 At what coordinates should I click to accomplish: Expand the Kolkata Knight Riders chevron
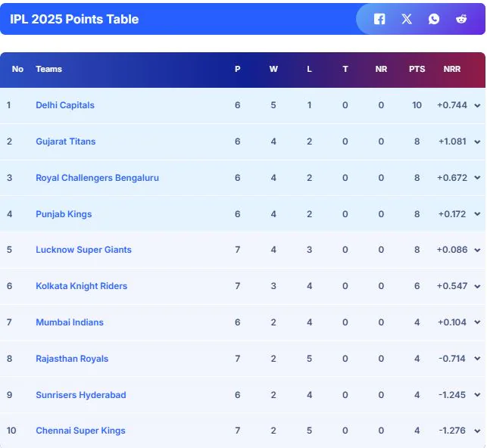point(477,287)
